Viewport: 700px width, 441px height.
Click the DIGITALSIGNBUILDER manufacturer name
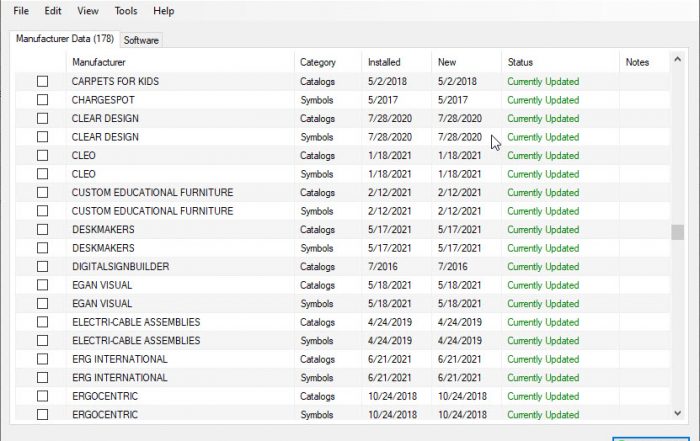pos(121,266)
